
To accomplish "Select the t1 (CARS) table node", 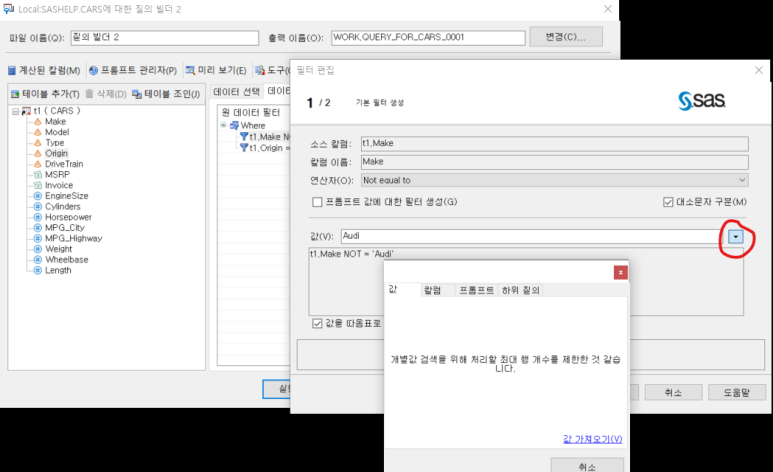I will coord(57,111).
